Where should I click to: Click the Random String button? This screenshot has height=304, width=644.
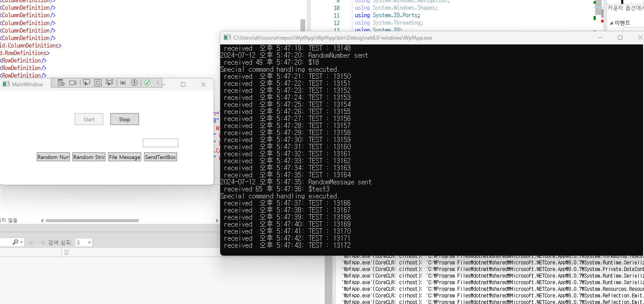(89, 157)
